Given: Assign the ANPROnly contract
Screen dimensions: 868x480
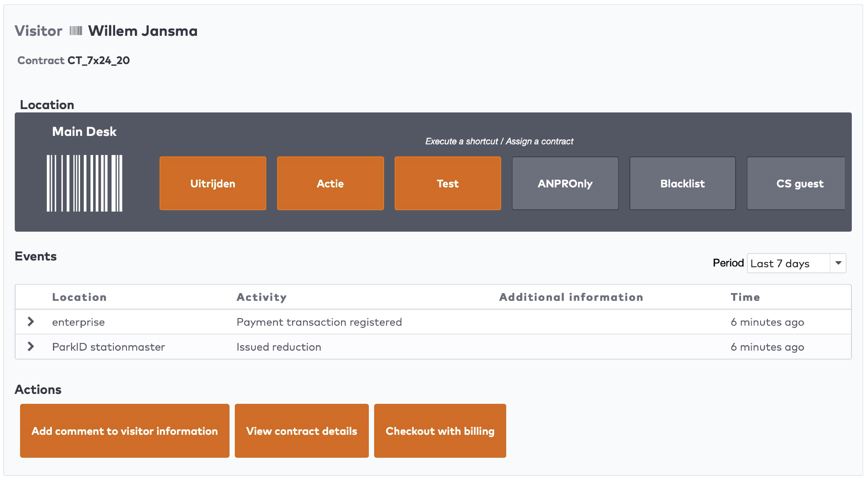Looking at the screenshot, I should (x=565, y=183).
